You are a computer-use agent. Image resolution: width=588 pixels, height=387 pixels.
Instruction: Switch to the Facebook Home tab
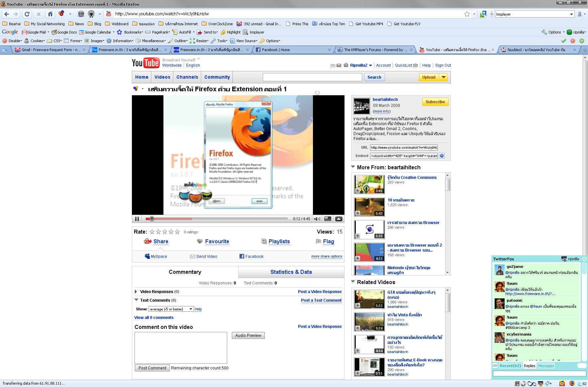[x=294, y=50]
